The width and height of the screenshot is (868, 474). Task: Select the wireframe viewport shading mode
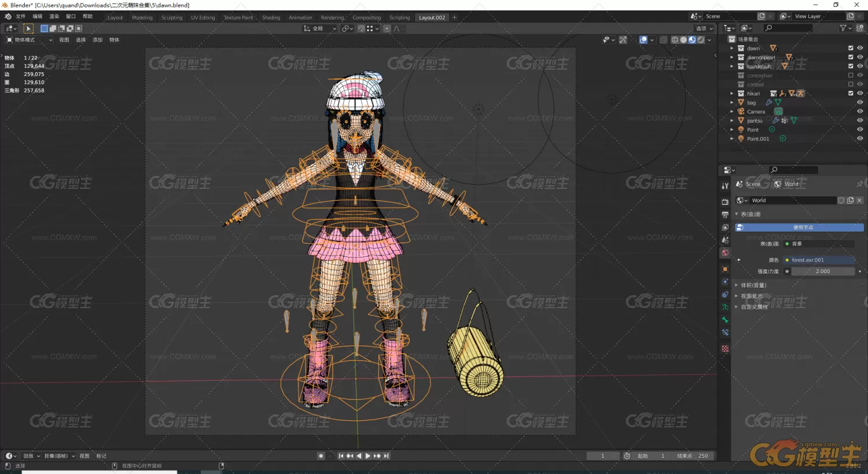tap(675, 40)
